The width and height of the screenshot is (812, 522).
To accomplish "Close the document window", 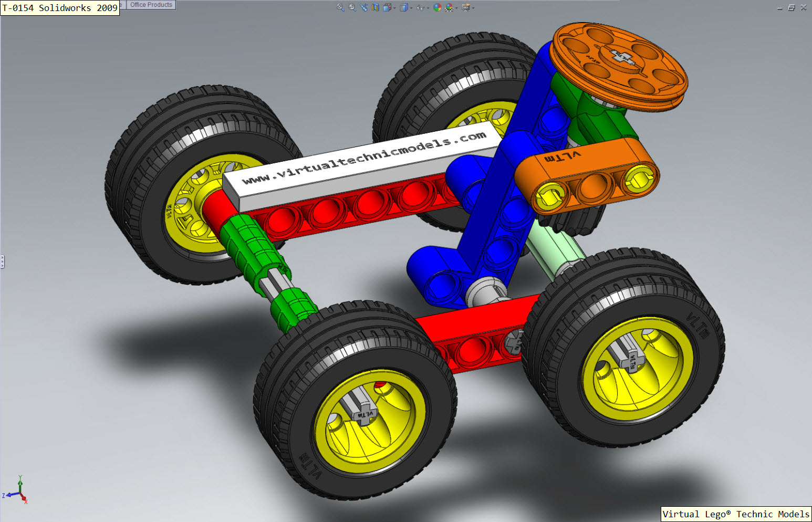I will [804, 7].
